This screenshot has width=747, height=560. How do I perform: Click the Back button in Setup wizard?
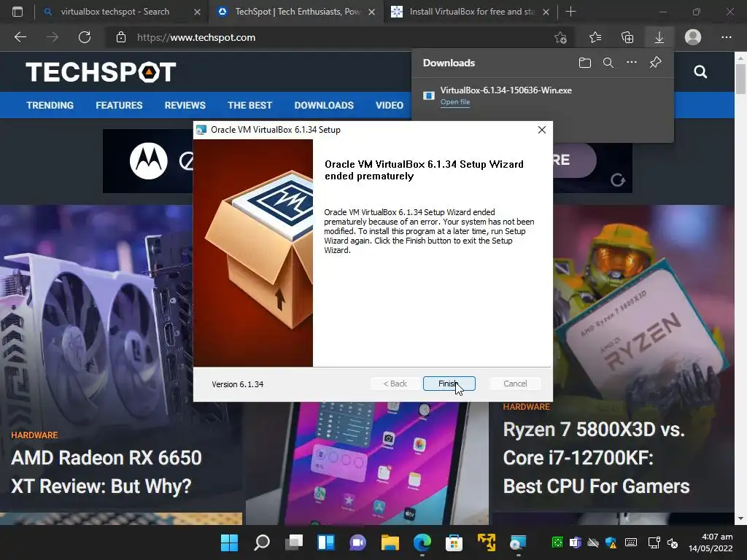pyautogui.click(x=395, y=384)
